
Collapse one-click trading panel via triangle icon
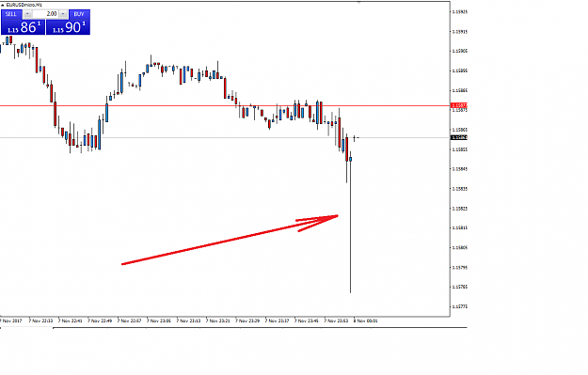(x=3, y=5)
